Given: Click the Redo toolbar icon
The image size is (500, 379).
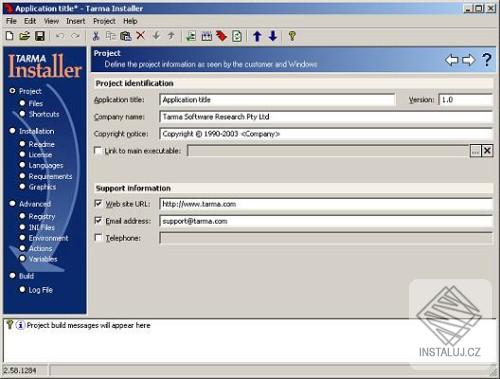Looking at the screenshot, I should coord(75,36).
